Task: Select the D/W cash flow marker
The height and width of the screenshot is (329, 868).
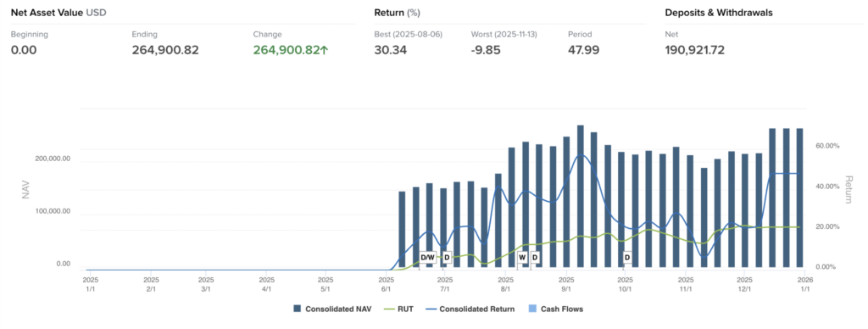Action: (x=428, y=258)
